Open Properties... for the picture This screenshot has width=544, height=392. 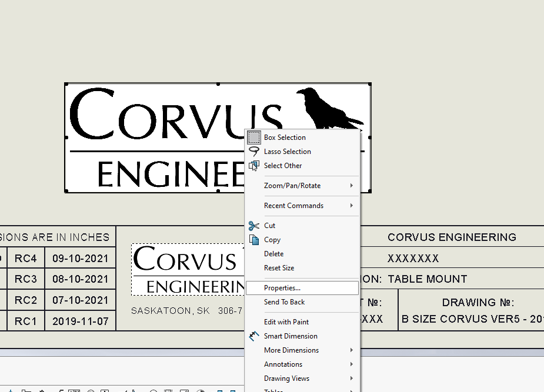302,288
